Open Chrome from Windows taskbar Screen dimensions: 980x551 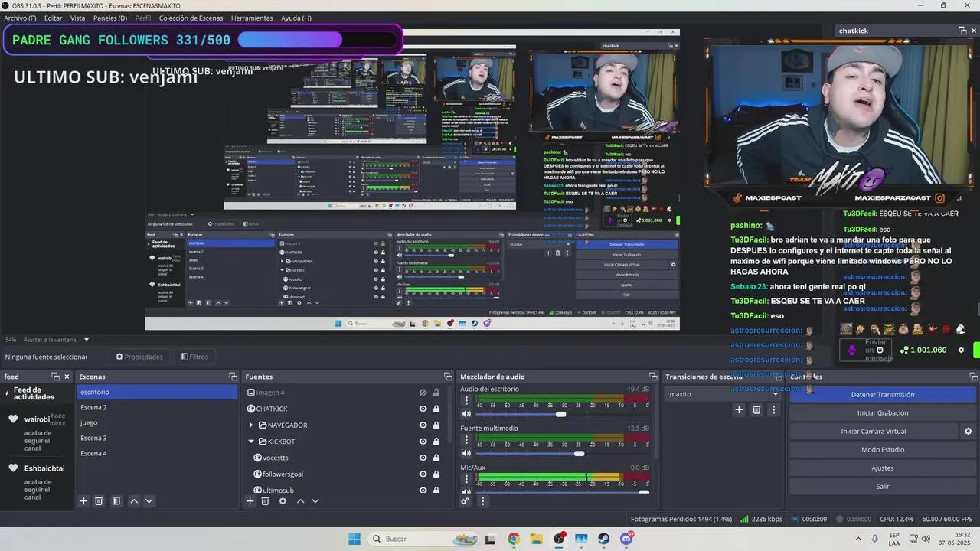click(x=514, y=539)
